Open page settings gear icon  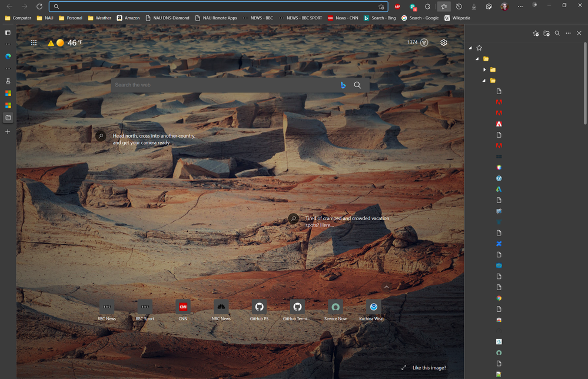coord(444,42)
